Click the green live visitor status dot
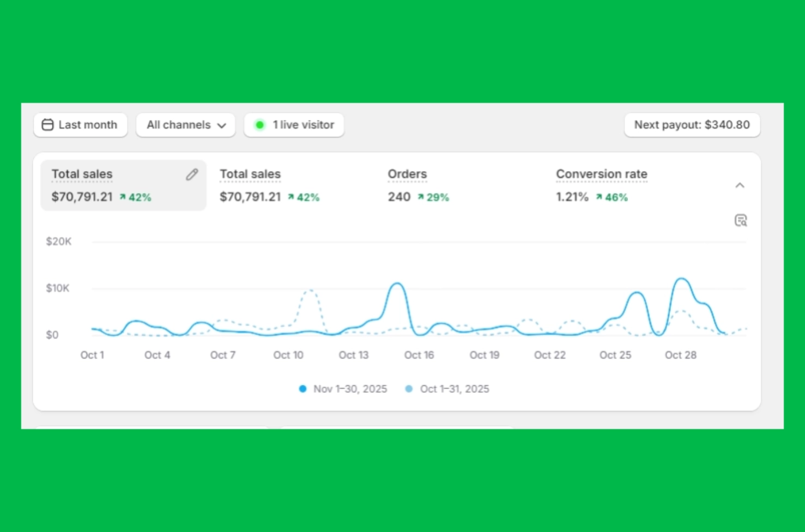The image size is (805, 532). [260, 125]
